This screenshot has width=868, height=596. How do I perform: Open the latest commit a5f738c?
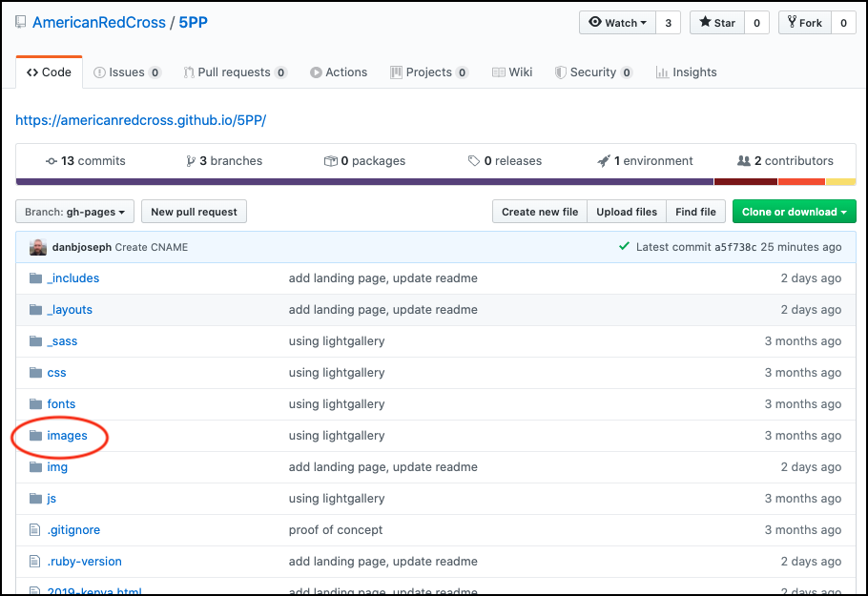pyautogui.click(x=735, y=247)
